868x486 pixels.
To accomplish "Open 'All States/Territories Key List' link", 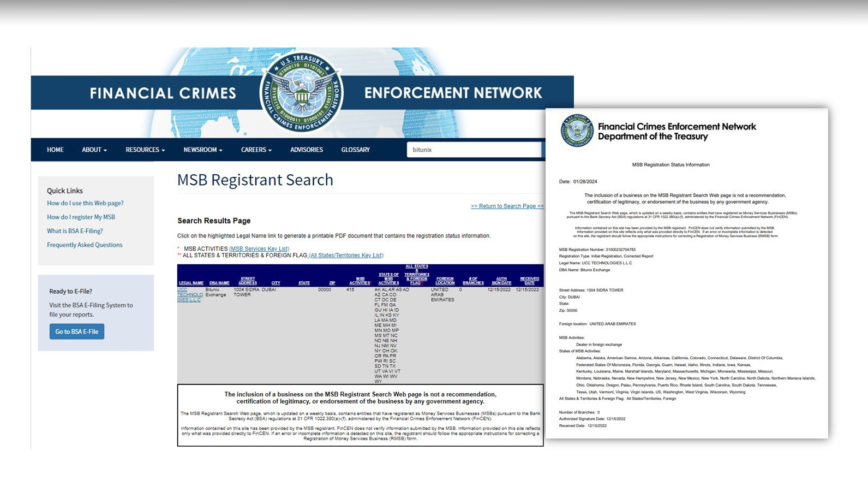I will tap(346, 255).
